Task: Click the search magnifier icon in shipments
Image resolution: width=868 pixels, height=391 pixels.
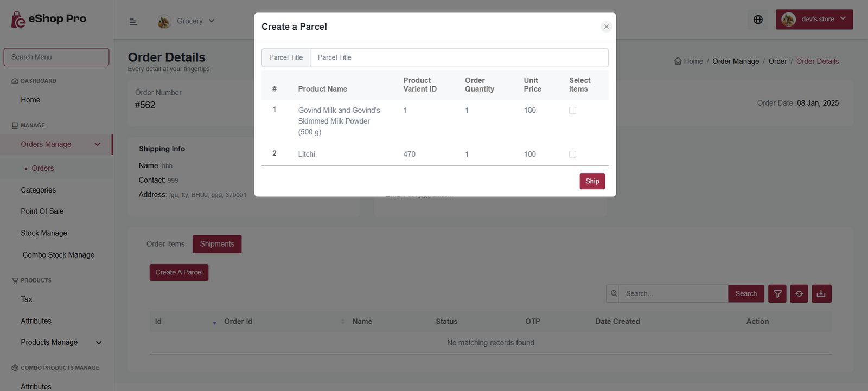Action: (613, 293)
